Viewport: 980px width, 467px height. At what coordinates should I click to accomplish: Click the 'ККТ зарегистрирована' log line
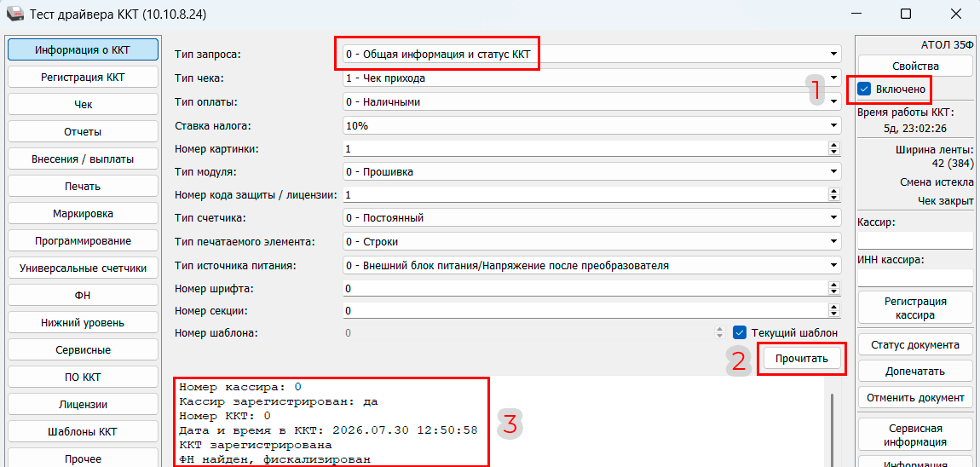[x=256, y=445]
